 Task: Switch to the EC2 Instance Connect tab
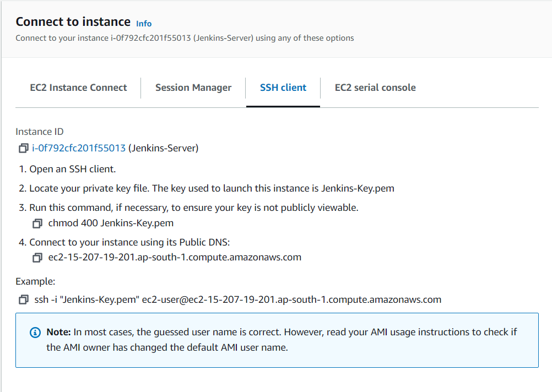(x=78, y=88)
